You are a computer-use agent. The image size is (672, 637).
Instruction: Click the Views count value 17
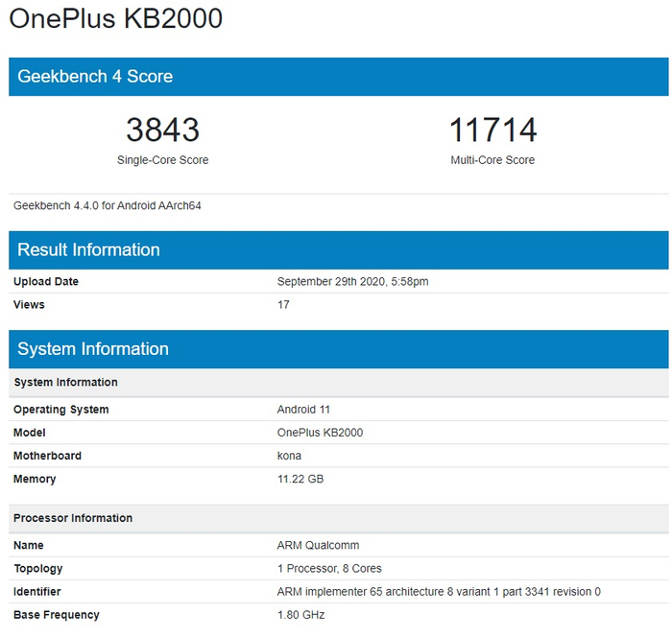click(283, 305)
